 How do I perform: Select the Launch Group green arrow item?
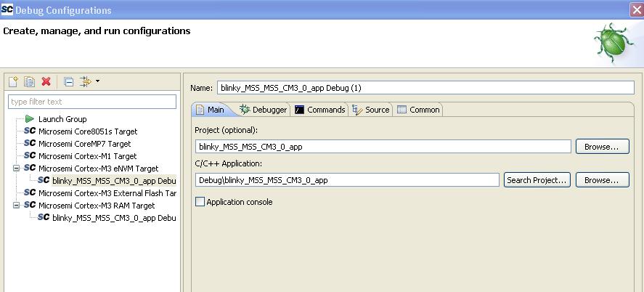pyautogui.click(x=62, y=119)
